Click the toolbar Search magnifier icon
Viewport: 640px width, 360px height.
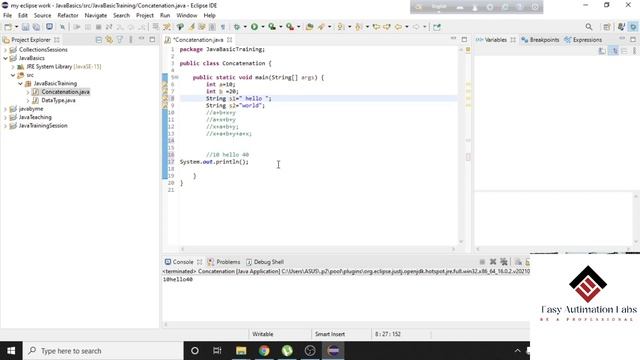(589, 27)
